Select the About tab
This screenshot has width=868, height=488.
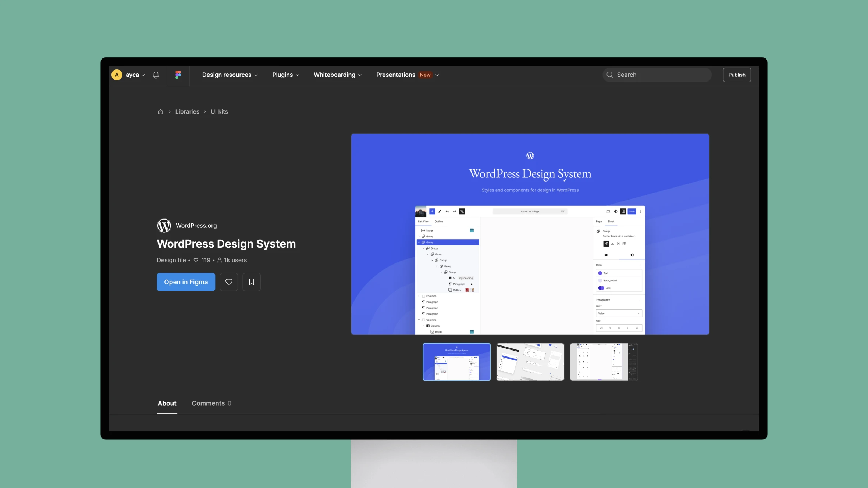tap(166, 403)
